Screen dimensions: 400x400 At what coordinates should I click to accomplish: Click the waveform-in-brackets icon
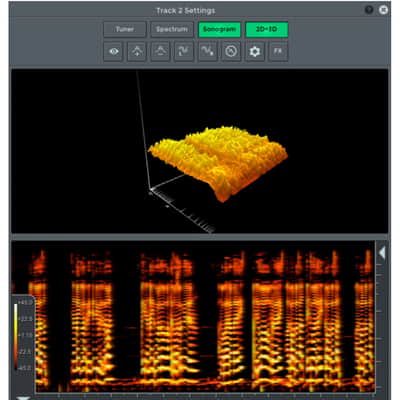pyautogui.click(x=184, y=52)
